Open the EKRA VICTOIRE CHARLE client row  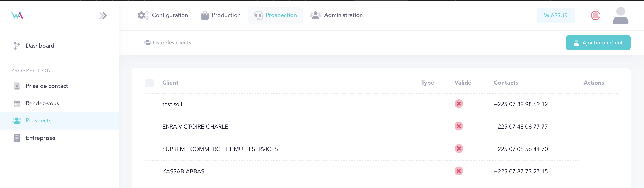(195, 127)
